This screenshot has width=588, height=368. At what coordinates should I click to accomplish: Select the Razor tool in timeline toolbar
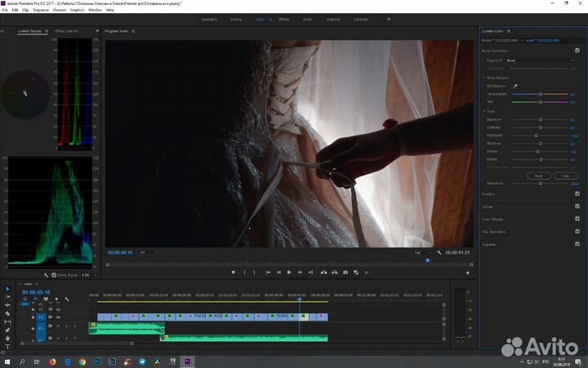point(7,313)
